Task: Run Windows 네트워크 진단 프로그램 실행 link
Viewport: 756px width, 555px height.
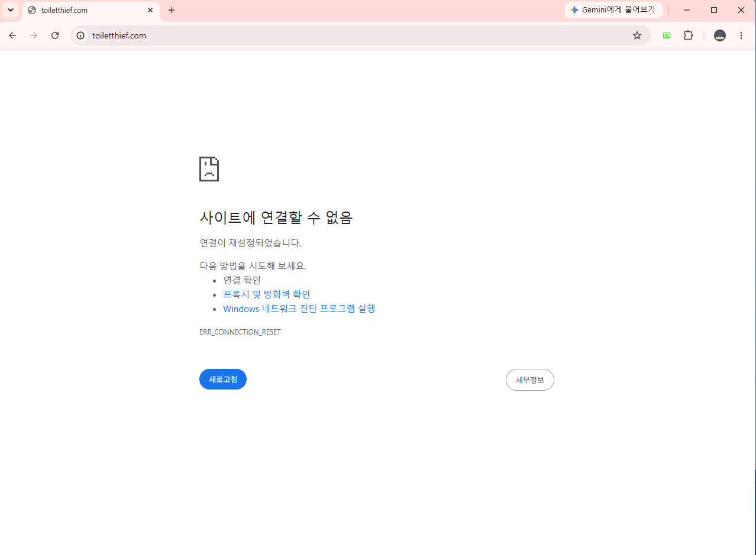Action: (299, 309)
